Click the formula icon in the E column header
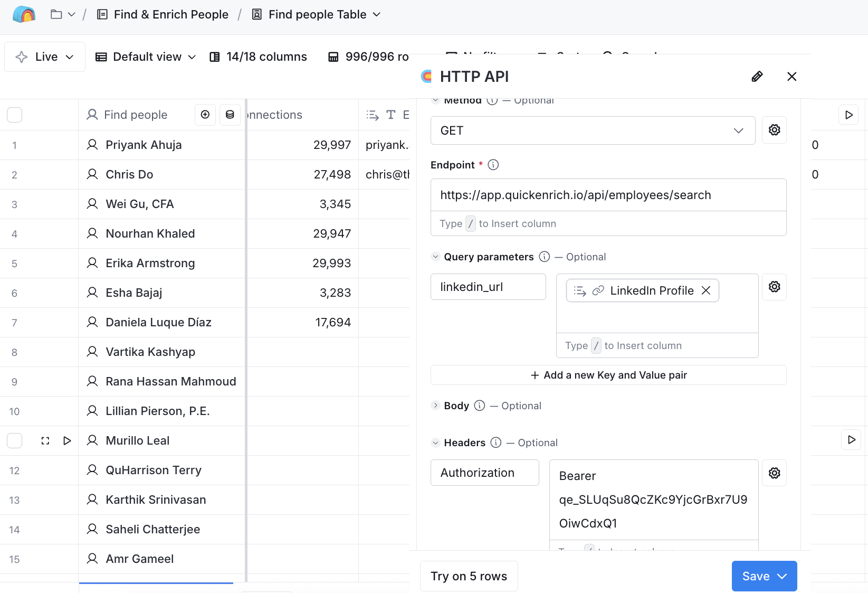868x593 pixels. pos(373,115)
